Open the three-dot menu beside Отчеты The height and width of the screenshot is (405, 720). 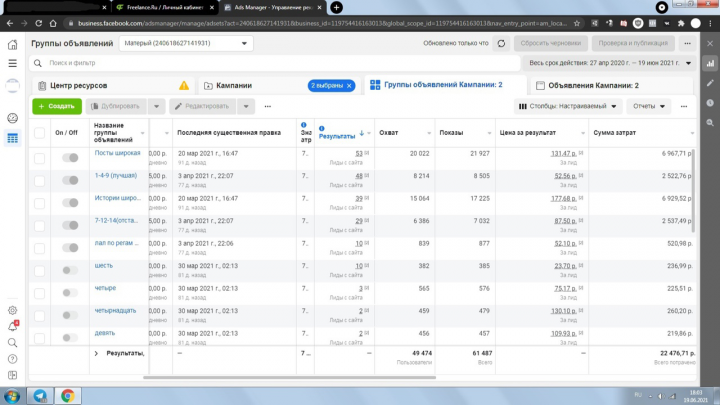tap(684, 107)
